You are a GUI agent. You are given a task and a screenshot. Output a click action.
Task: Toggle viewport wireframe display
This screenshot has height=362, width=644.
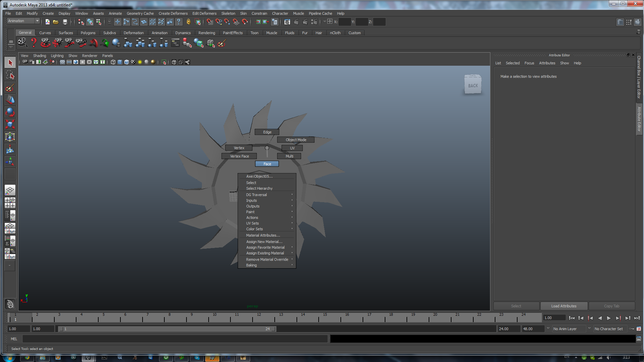[x=113, y=62]
